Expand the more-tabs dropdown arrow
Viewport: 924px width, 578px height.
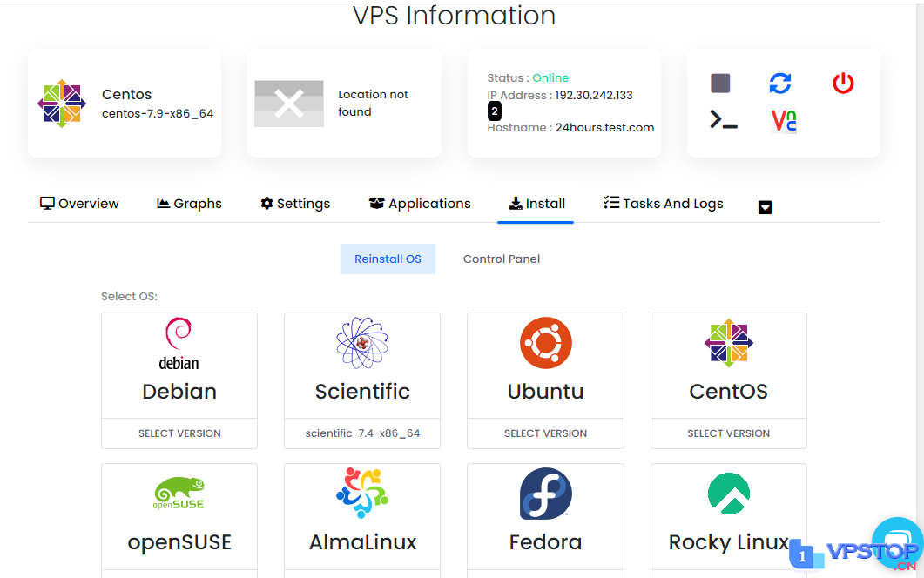pos(765,207)
